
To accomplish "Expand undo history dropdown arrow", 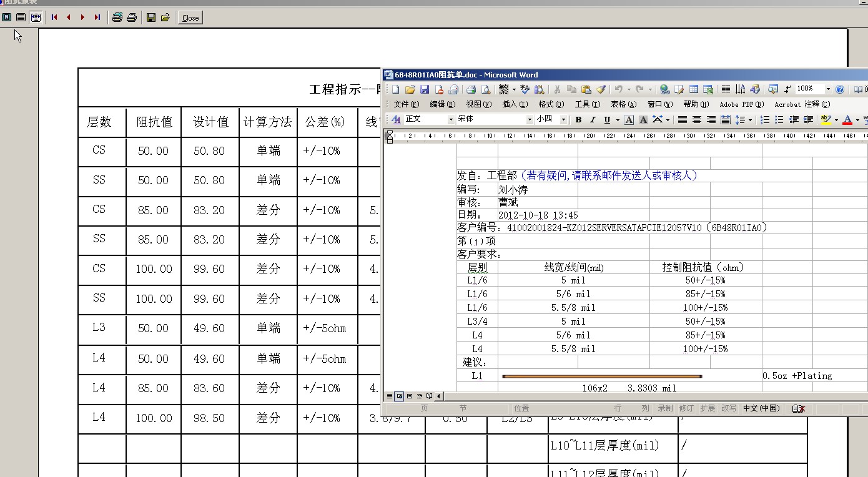I will pyautogui.click(x=628, y=89).
